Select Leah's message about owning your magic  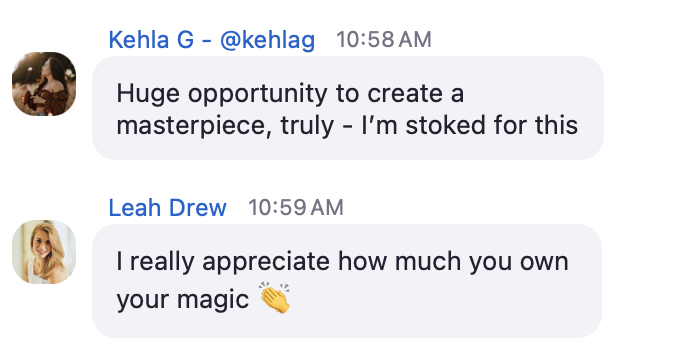click(x=347, y=281)
